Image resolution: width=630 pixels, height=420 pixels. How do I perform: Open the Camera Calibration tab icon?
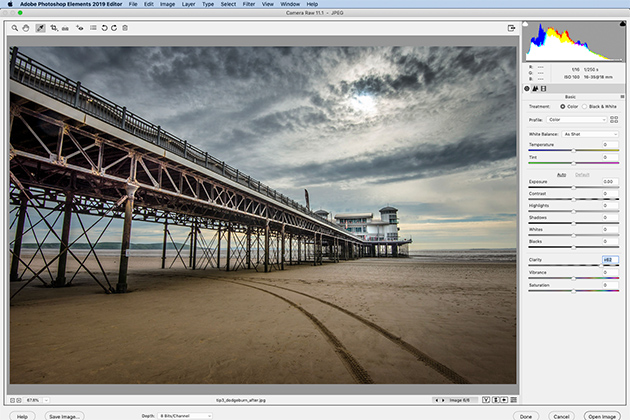coord(544,88)
